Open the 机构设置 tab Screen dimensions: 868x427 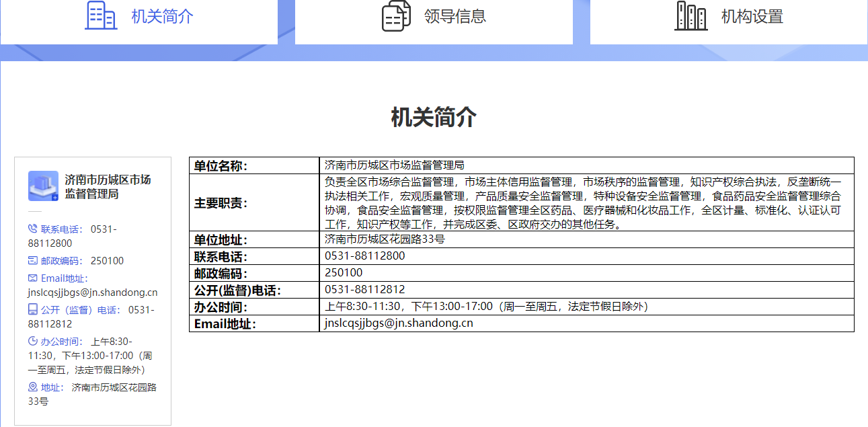(x=752, y=17)
